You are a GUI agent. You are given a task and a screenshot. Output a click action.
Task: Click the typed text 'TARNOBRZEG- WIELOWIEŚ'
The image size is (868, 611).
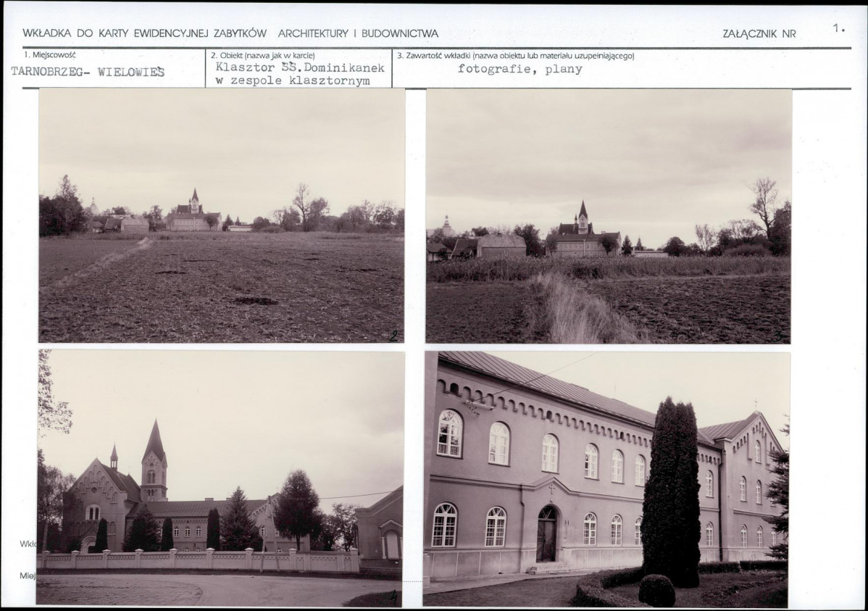88,72
